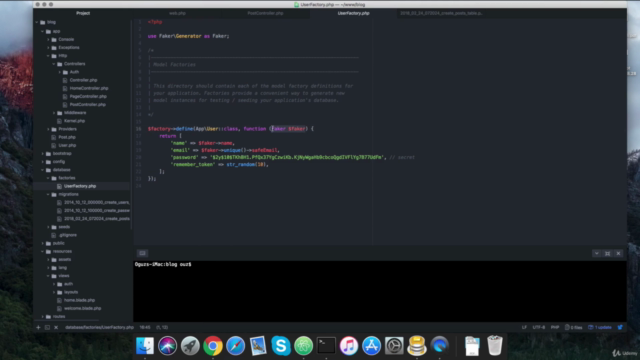Image resolution: width=640 pixels, height=360 pixels.
Task: Click the database/factories/UserFactory.php path in status bar
Action: [99, 327]
